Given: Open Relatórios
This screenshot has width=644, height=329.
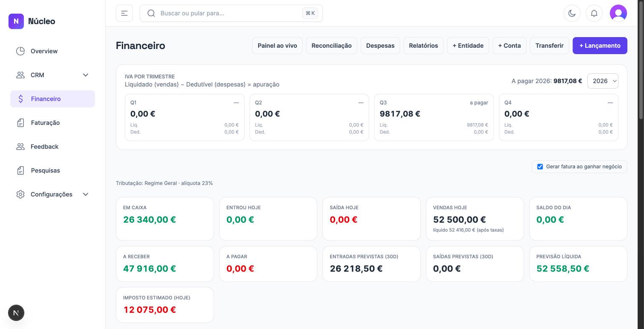Looking at the screenshot, I should (x=423, y=46).
